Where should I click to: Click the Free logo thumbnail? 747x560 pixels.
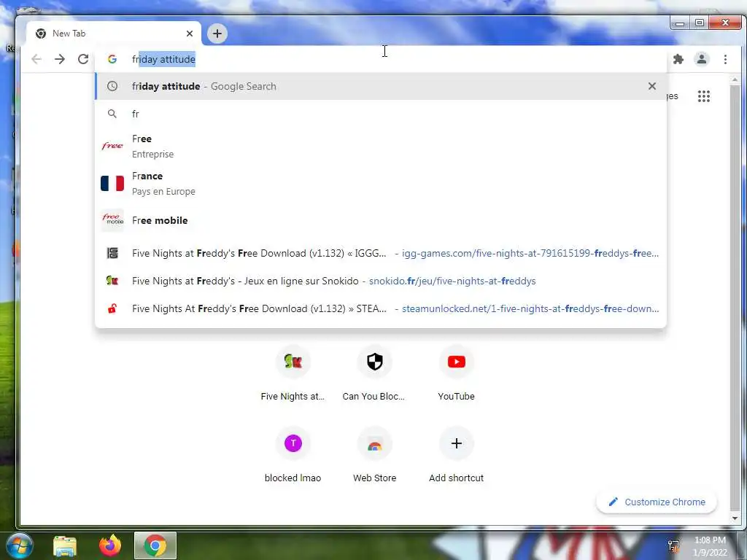point(112,146)
